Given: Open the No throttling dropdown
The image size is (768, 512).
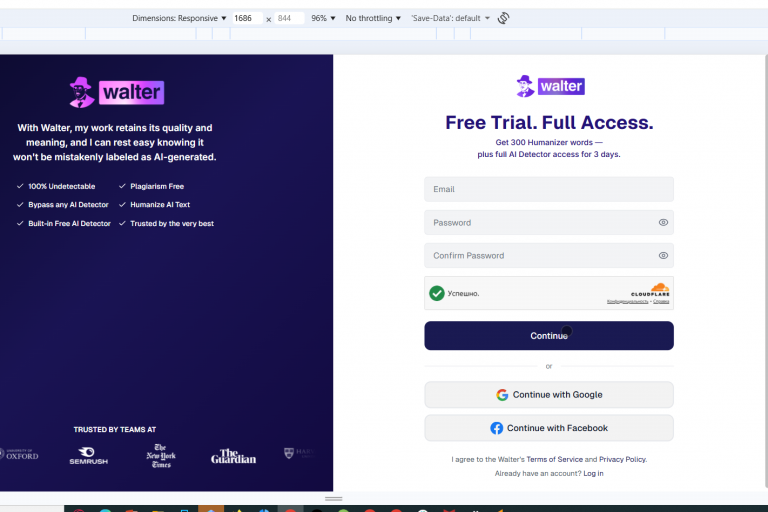Looking at the screenshot, I should pyautogui.click(x=373, y=18).
